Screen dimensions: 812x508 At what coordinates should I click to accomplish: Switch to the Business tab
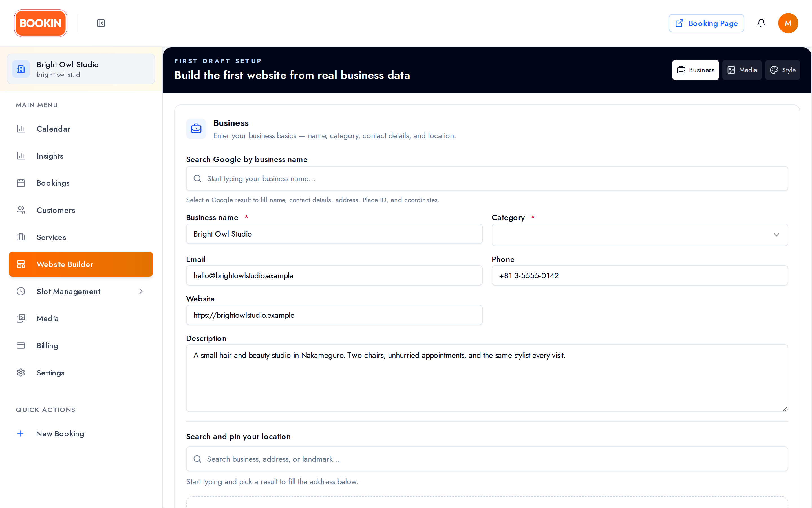[x=695, y=70]
